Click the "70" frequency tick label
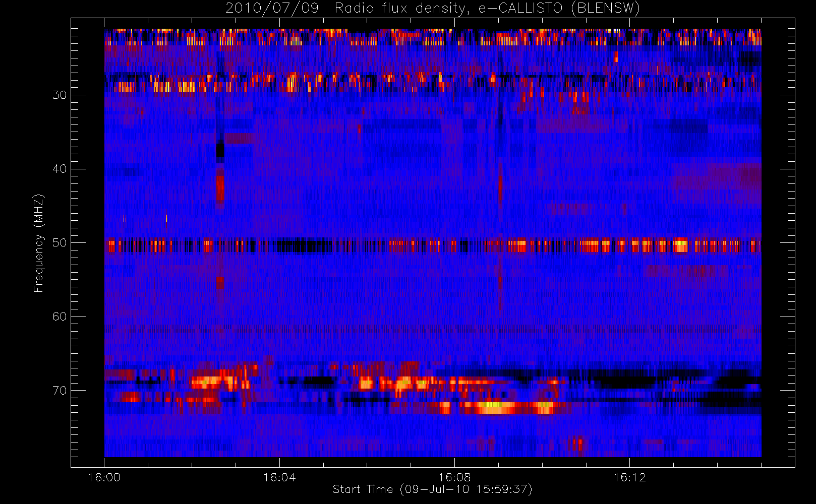Image resolution: width=816 pixels, height=504 pixels. click(60, 391)
